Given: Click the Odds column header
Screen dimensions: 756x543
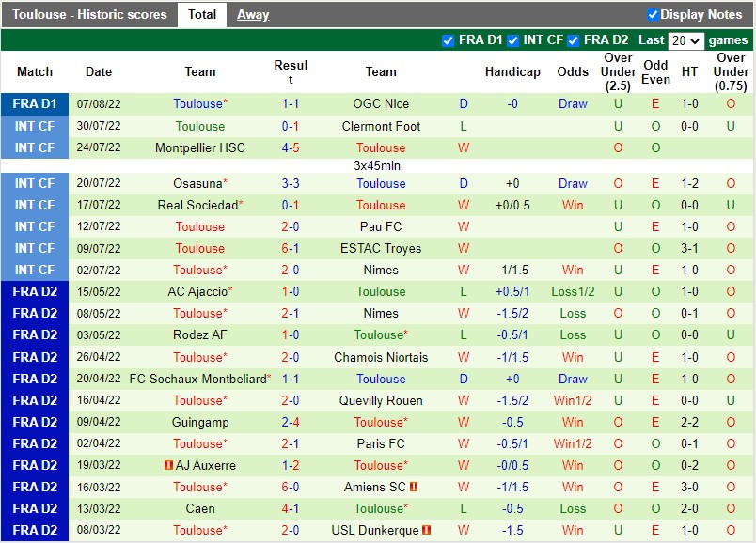Looking at the screenshot, I should 573,71.
